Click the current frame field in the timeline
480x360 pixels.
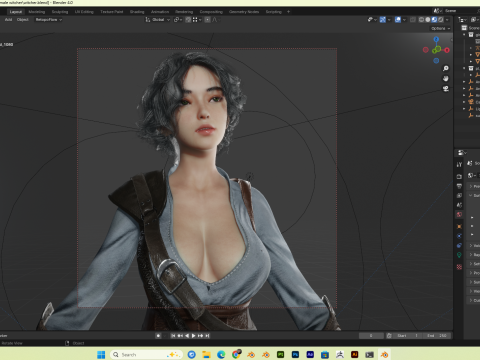click(x=371, y=336)
